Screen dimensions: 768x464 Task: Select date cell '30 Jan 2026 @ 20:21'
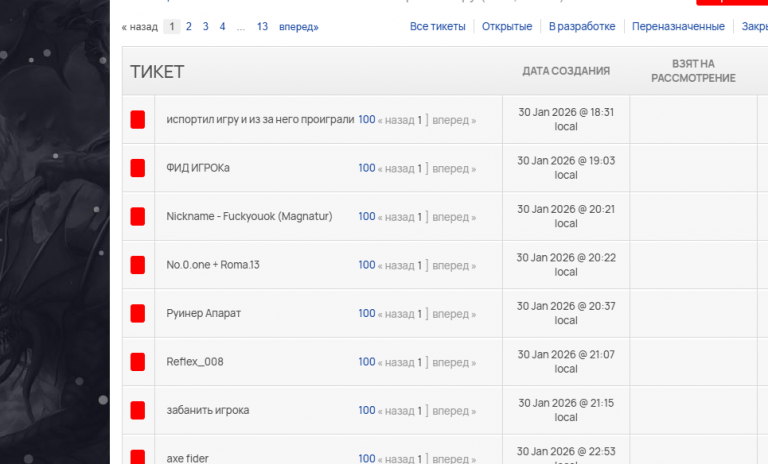pos(566,217)
